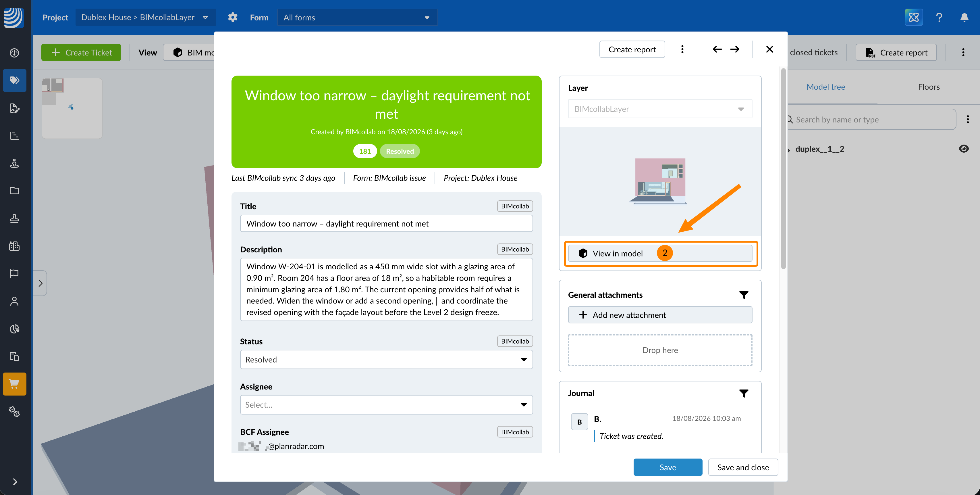Click the Resolved status badge in header
The width and height of the screenshot is (980, 495).
click(400, 151)
